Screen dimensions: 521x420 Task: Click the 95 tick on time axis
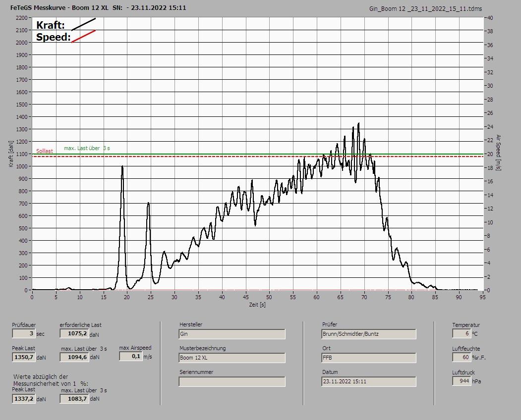coord(483,297)
